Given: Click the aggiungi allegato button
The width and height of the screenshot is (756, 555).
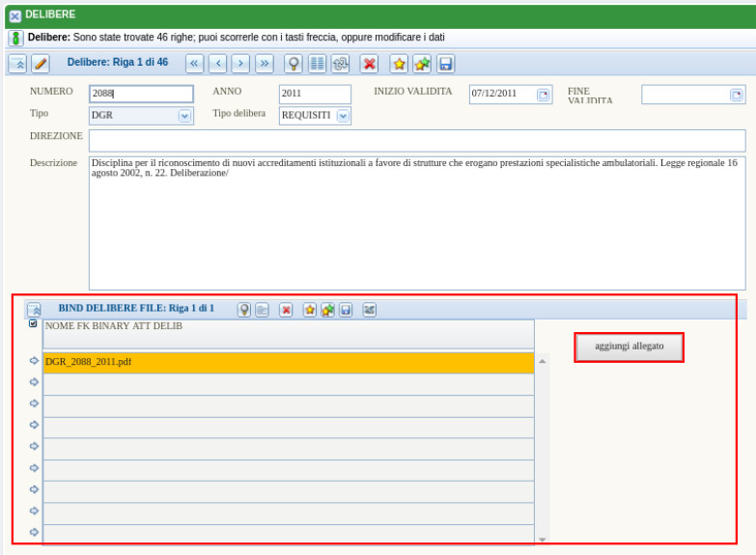Looking at the screenshot, I should 629,347.
